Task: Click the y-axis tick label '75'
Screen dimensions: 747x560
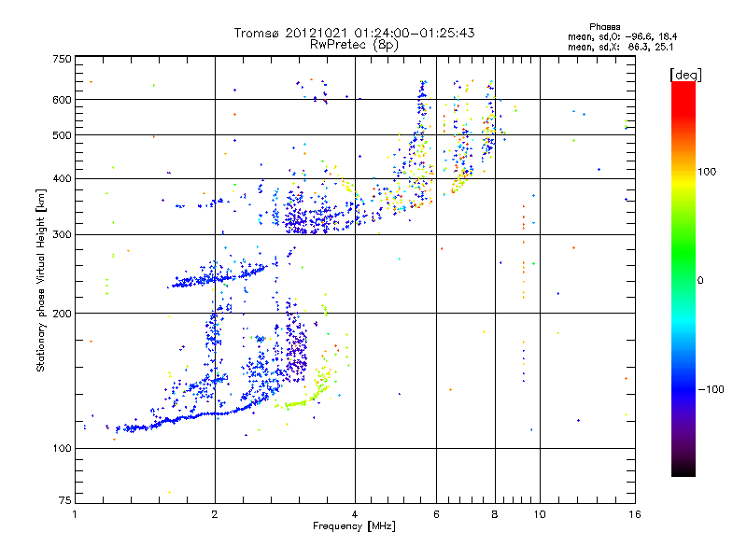Action: coord(65,500)
